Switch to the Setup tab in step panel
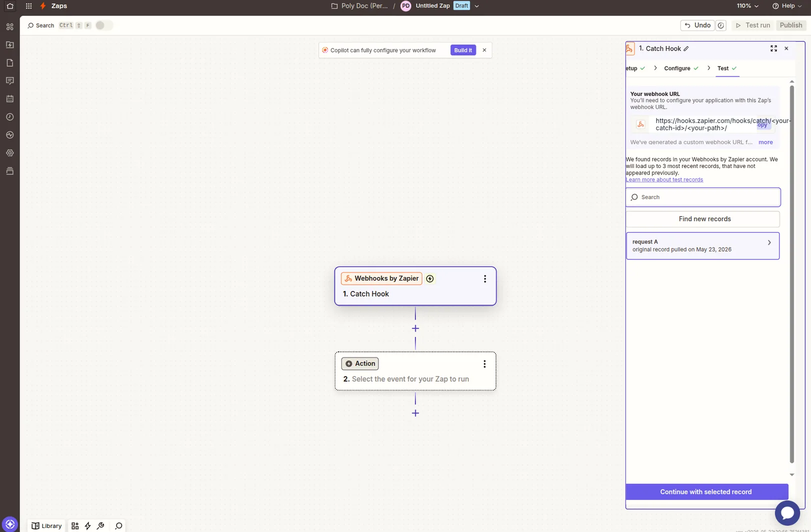Screen dimensions: 811x532 click(635, 68)
